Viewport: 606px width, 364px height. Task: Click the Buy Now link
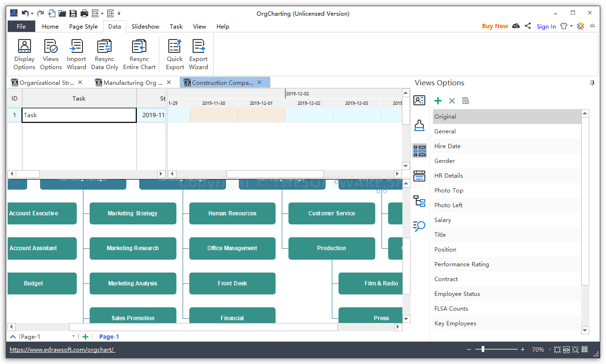495,26
